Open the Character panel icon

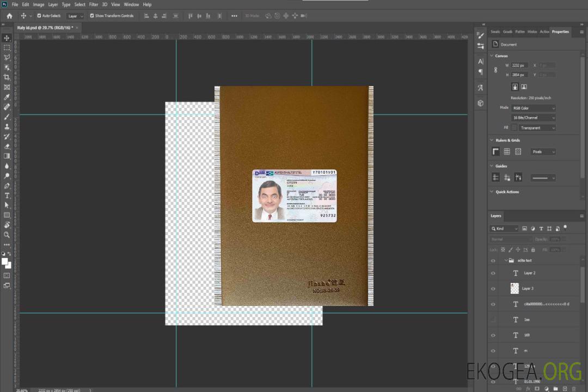click(480, 61)
